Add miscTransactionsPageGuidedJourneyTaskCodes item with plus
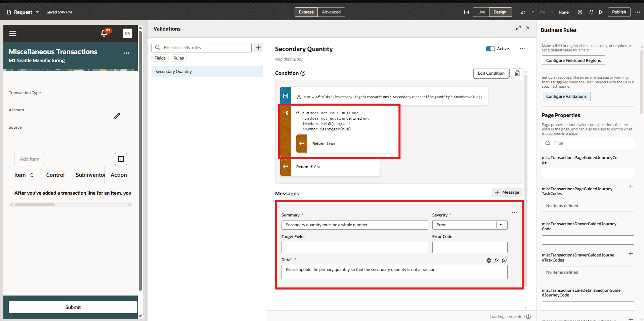644x321 pixels. 631,187
